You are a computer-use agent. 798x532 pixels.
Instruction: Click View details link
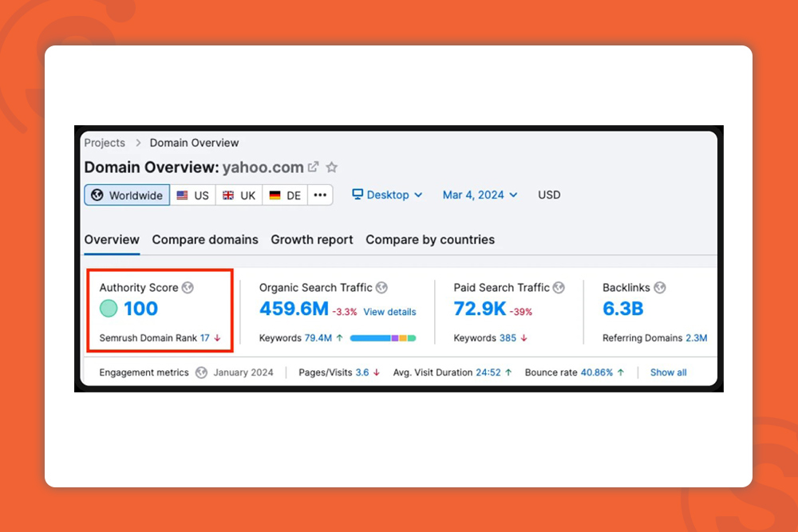point(390,312)
